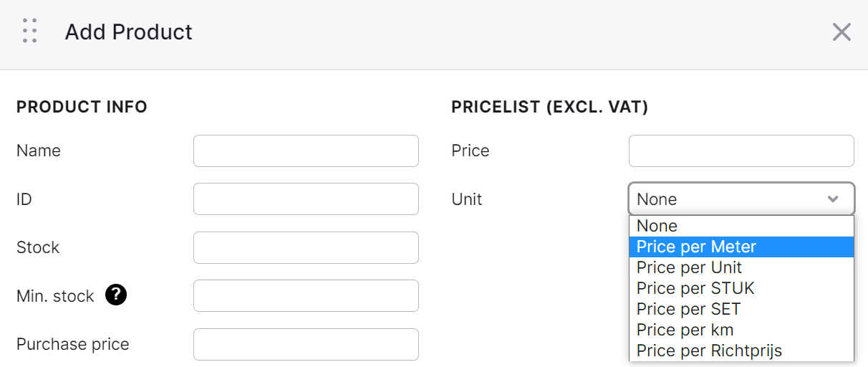Click the Pricelist (excl. VAT) heading

(550, 108)
